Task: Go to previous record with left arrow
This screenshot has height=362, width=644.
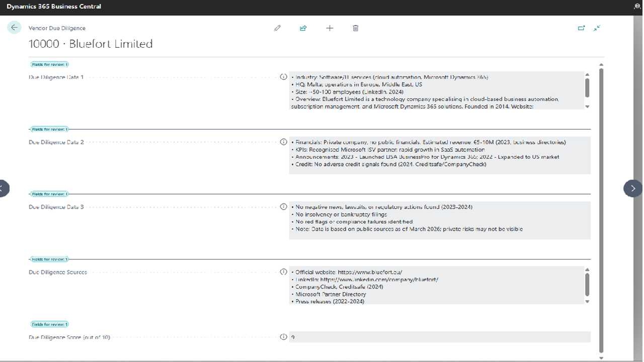Action: click(3, 188)
